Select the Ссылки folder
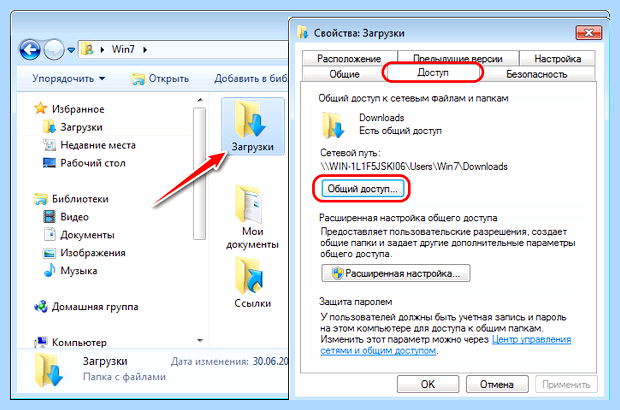 252,282
